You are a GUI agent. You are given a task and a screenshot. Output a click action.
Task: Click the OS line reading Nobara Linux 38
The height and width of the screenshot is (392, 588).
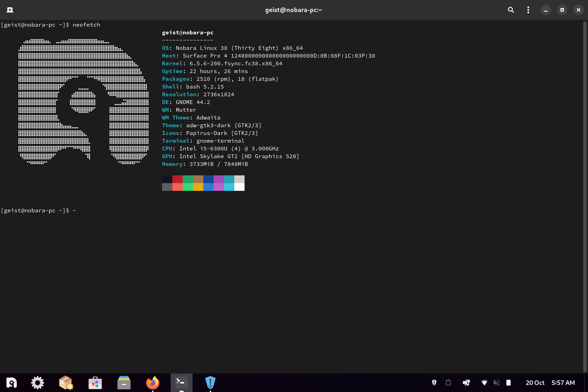coord(233,48)
